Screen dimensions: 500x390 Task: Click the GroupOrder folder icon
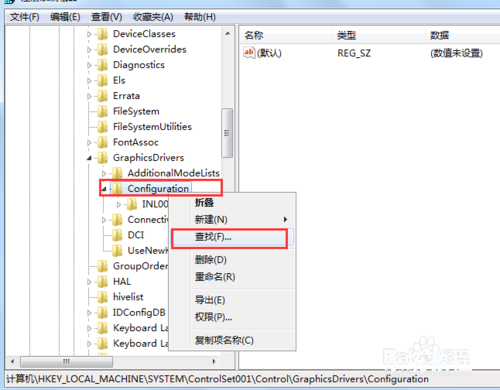[103, 266]
